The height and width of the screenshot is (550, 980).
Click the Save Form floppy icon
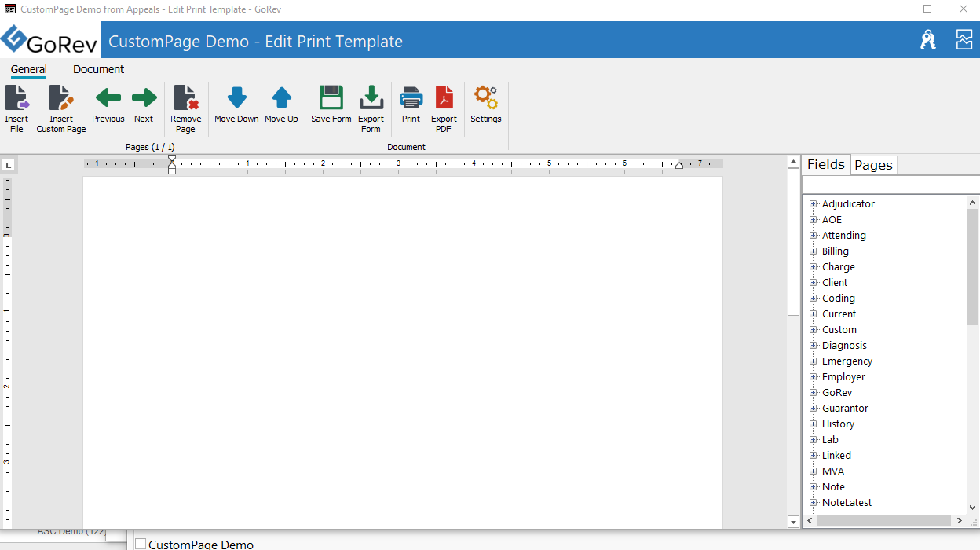point(331,98)
